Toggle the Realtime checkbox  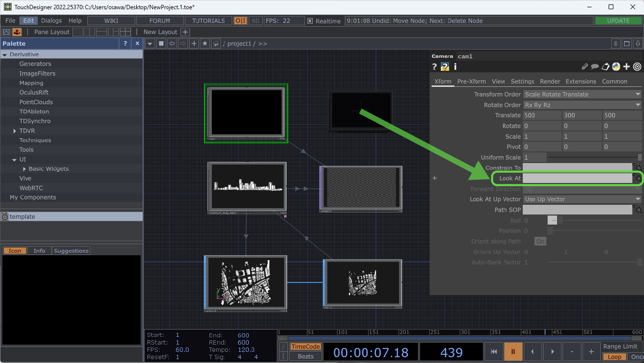click(310, 21)
